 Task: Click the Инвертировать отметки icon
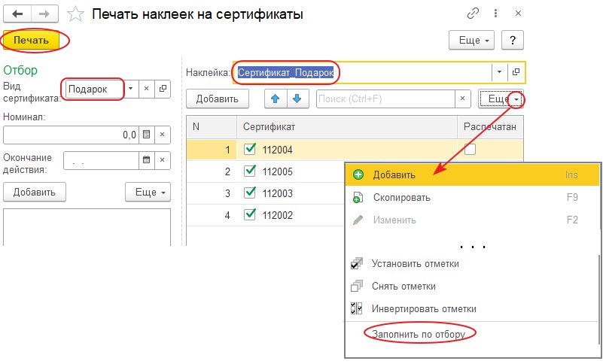[356, 308]
